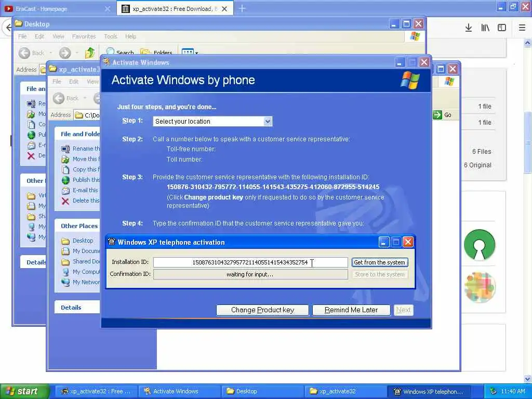This screenshot has width=532, height=399.
Task: Switch to Desktop taskbar button
Action: coord(262,391)
